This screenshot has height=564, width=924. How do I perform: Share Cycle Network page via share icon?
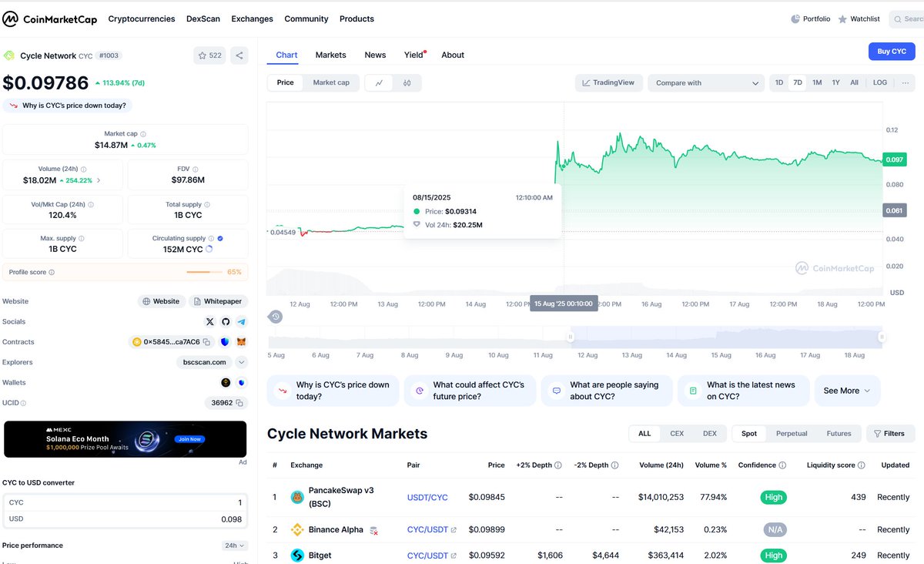[x=239, y=55]
